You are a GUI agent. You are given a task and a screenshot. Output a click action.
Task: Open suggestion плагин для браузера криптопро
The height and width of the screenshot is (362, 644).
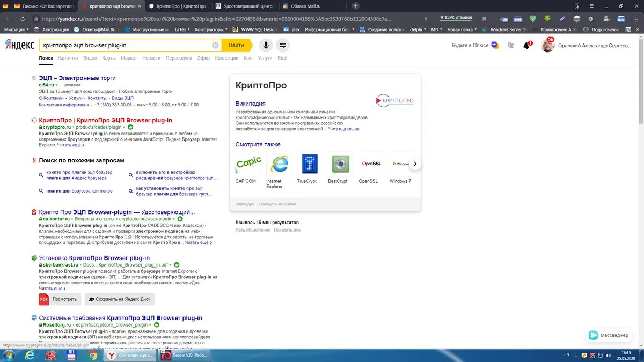(79, 191)
